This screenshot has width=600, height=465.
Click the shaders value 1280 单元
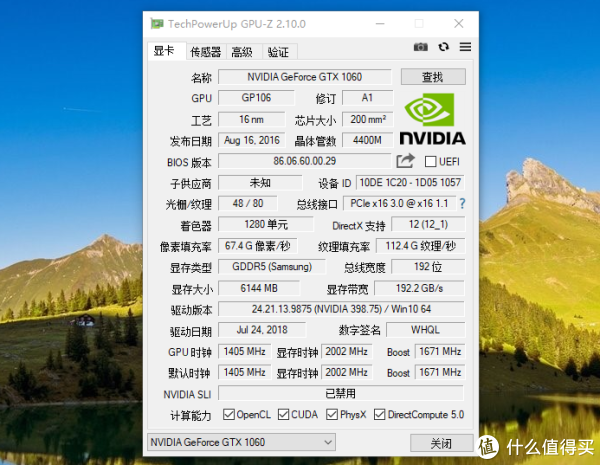pyautogui.click(x=266, y=224)
